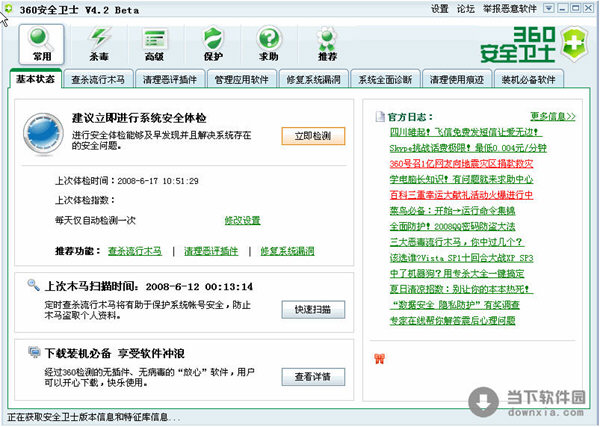Open news link 四川雄起 飞信免费发短信
This screenshot has width=600, height=427.
tap(465, 132)
